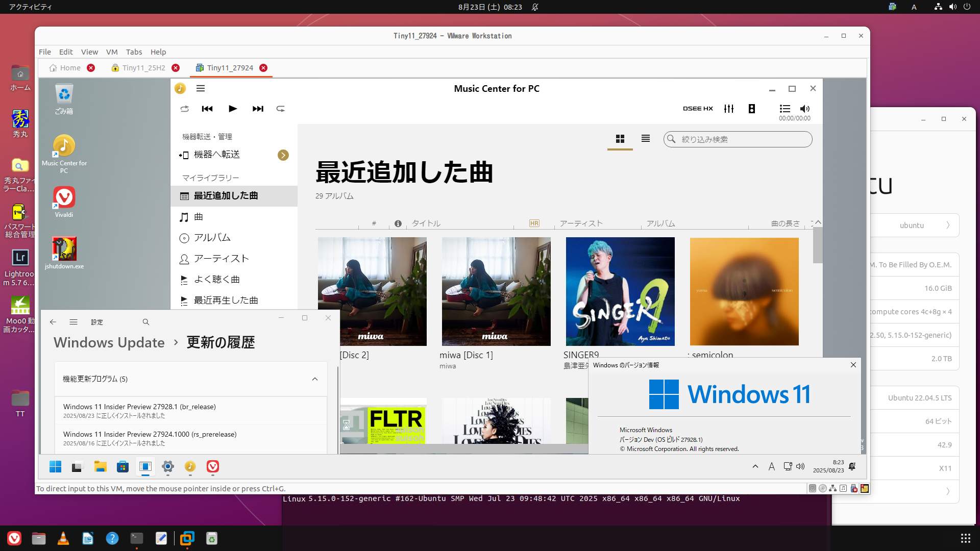Collapse the 機能更新プログラム (5) section

[315, 379]
